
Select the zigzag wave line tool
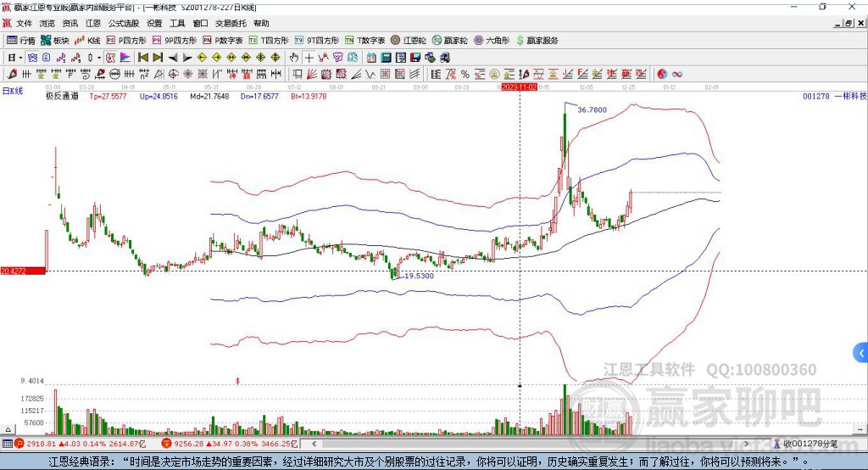click(371, 75)
